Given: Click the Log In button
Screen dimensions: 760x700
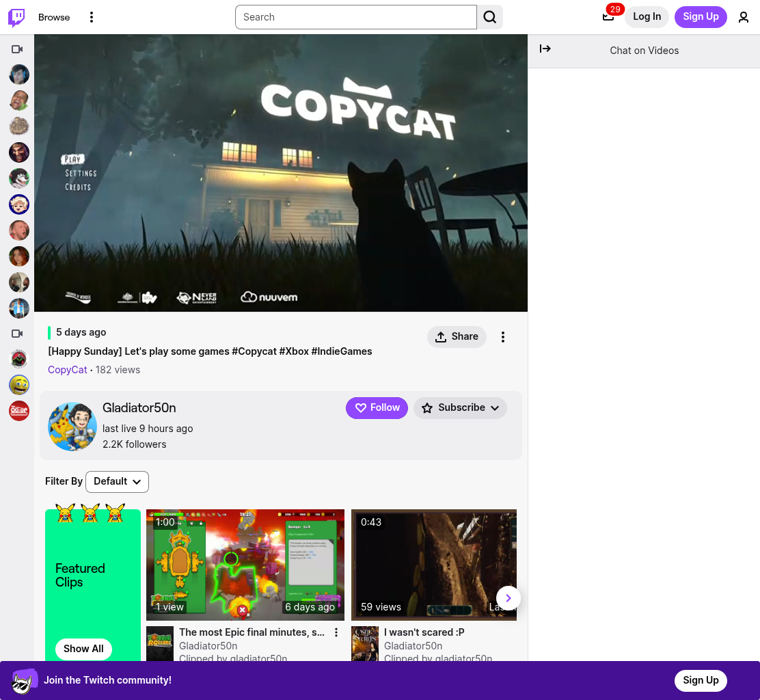Looking at the screenshot, I should point(647,17).
